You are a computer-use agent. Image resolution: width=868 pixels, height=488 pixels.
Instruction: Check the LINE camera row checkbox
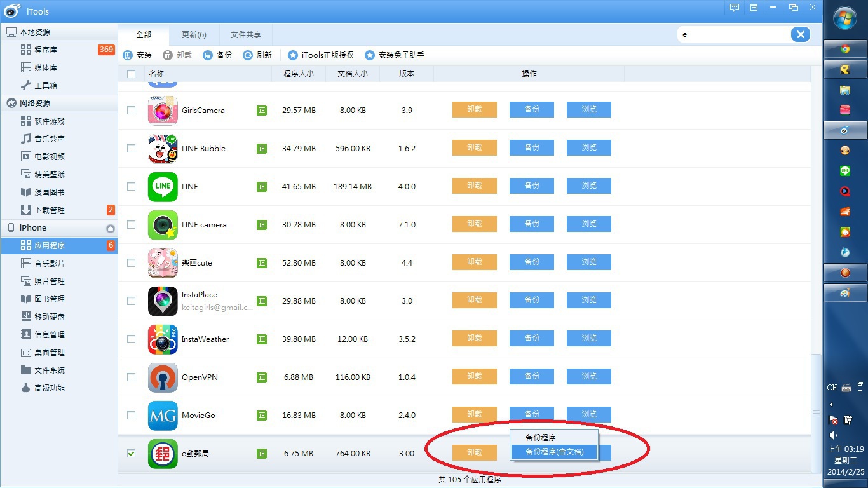pos(132,224)
